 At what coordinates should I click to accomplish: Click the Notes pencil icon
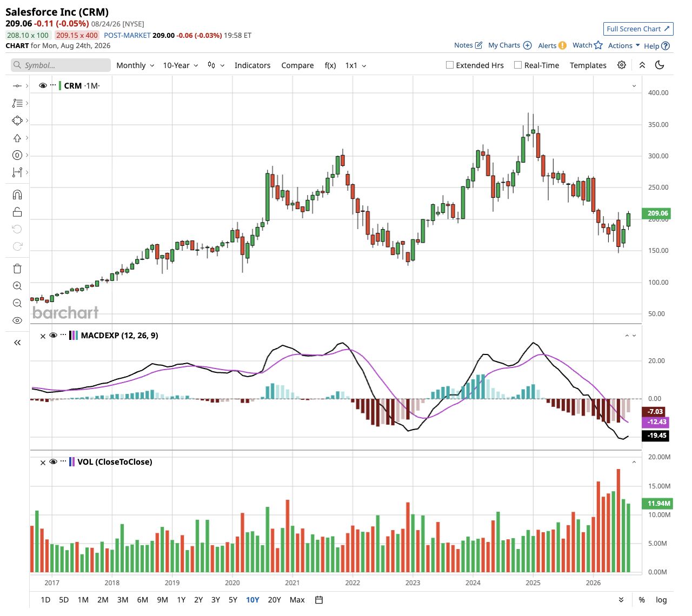tap(478, 45)
